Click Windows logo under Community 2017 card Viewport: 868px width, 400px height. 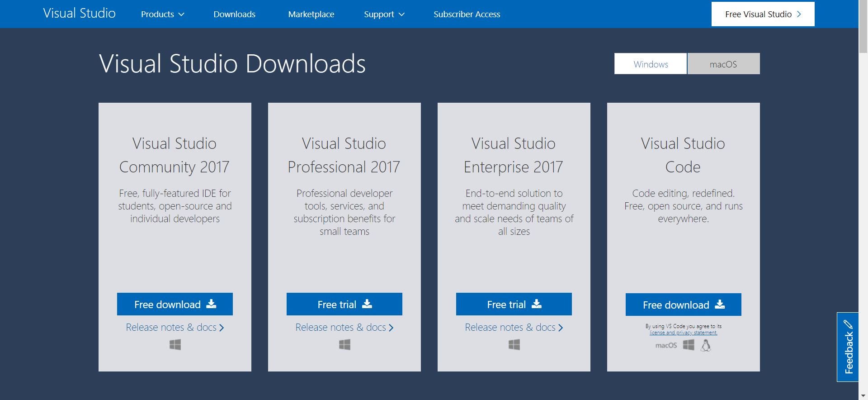point(175,345)
